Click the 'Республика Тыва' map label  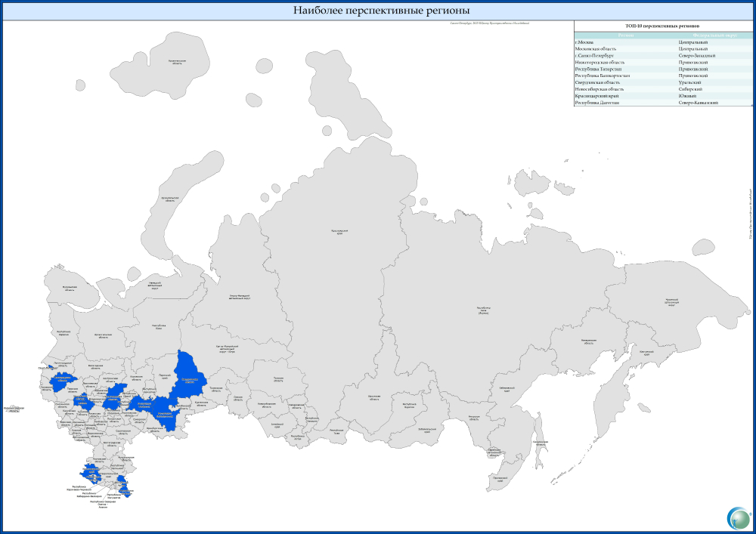336,431
